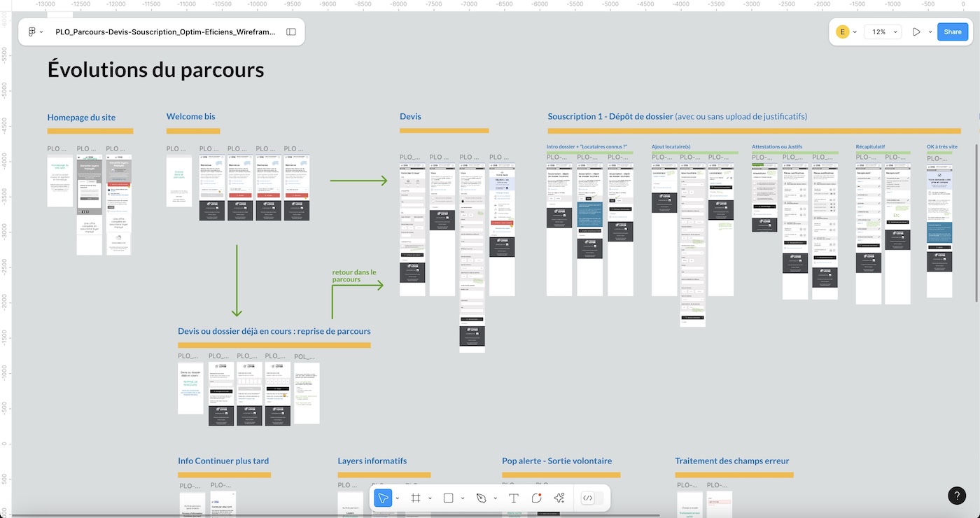Select the Pen tool
The image size is (980, 518).
481,498
